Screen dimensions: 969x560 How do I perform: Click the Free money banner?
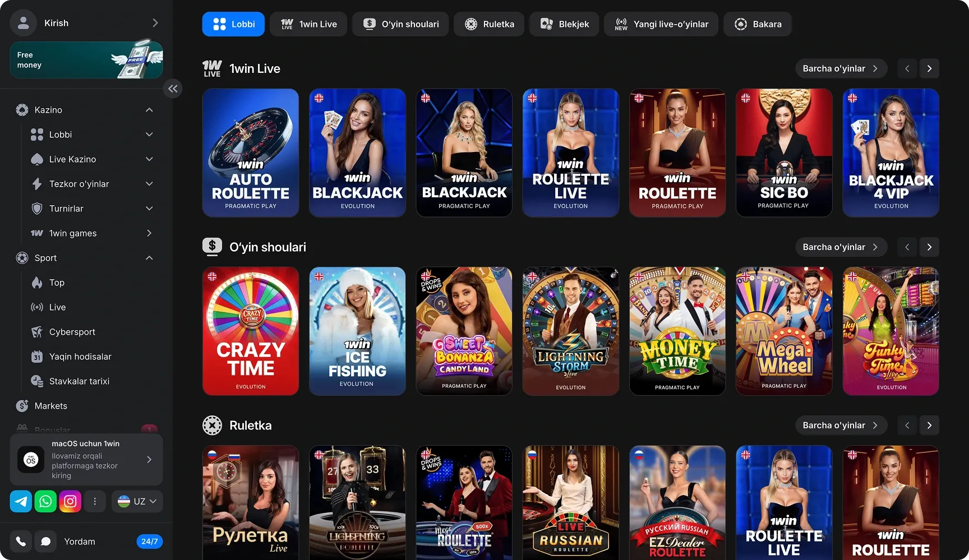(86, 60)
